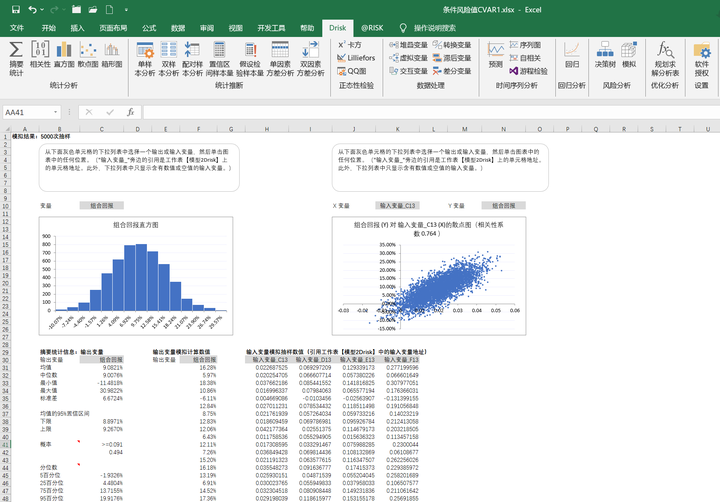Save the workbook from the Quick Access toolbar
Viewport: 720px width, 502px height.
(16, 10)
